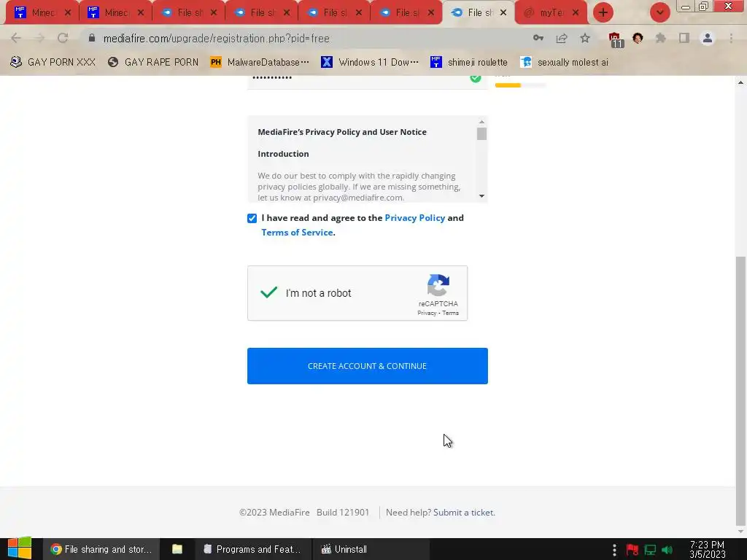Screen dimensions: 747x560
Task: Close the myTe tab
Action: pyautogui.click(x=576, y=13)
